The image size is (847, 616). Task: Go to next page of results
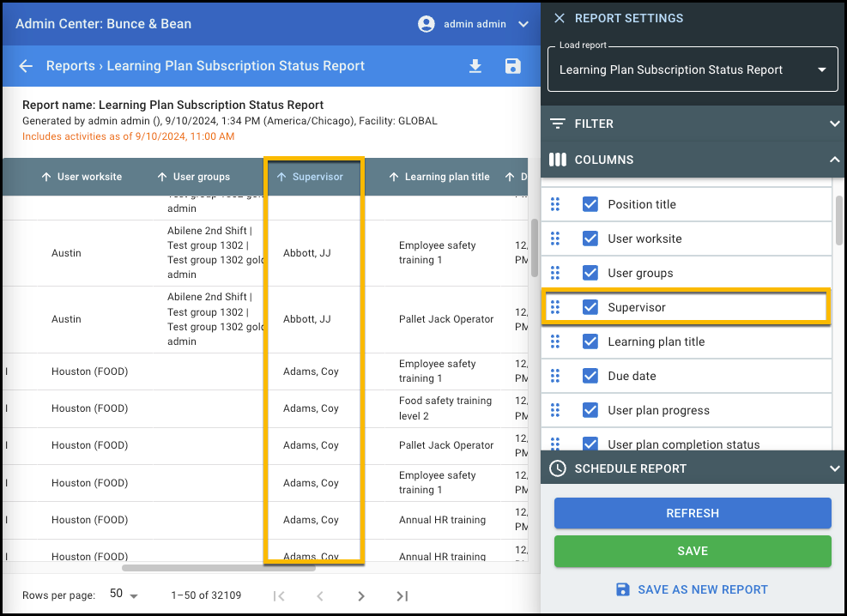point(361,595)
